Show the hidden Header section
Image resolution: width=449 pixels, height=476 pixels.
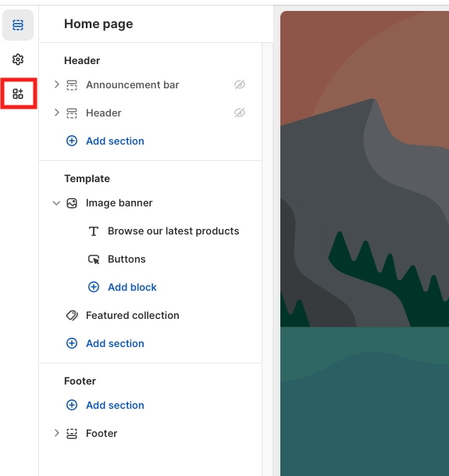click(240, 113)
